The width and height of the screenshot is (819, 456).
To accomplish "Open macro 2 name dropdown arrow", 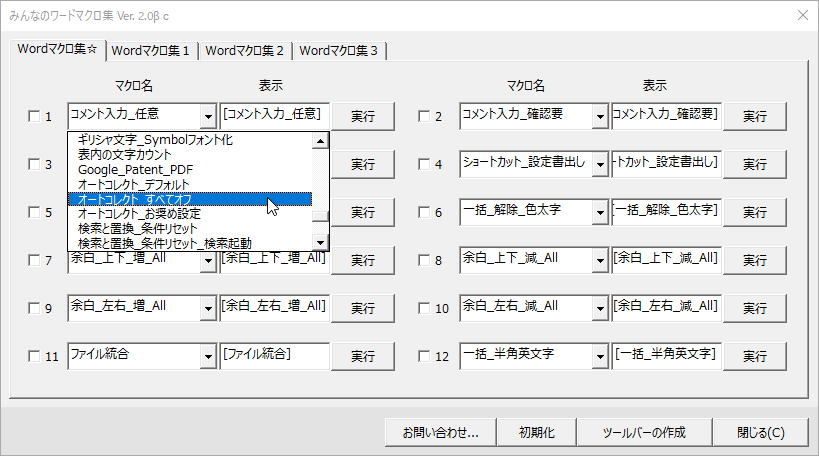I will 599,116.
